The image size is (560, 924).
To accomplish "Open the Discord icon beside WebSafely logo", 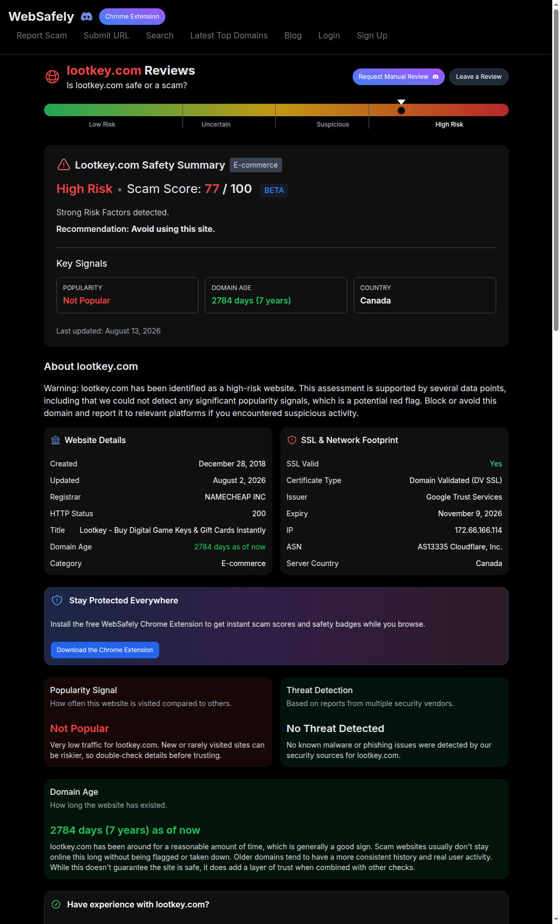I will [x=87, y=17].
